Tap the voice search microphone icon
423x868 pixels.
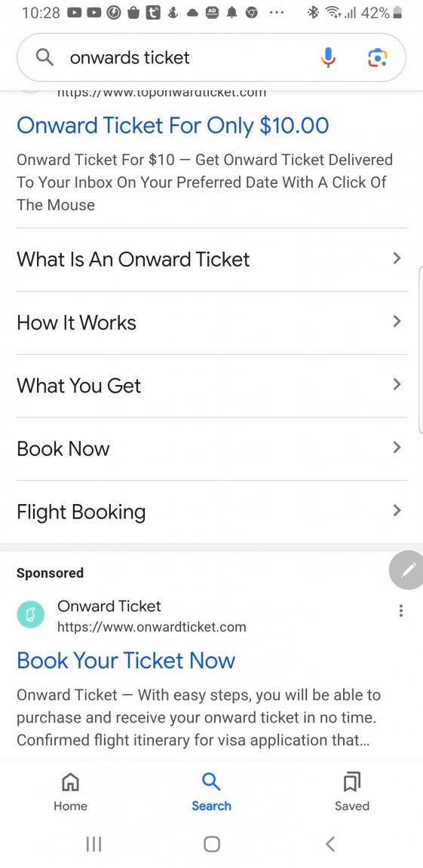(x=328, y=57)
